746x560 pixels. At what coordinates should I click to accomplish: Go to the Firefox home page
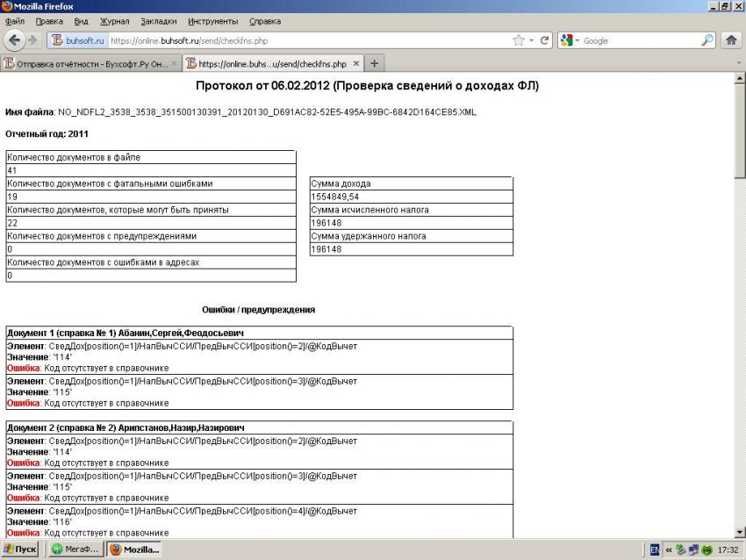(731, 41)
